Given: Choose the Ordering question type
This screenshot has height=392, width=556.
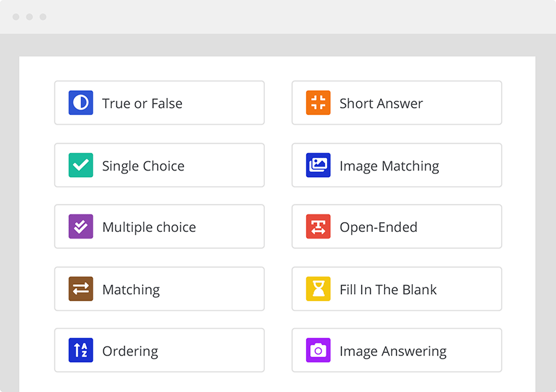Looking at the screenshot, I should [159, 350].
